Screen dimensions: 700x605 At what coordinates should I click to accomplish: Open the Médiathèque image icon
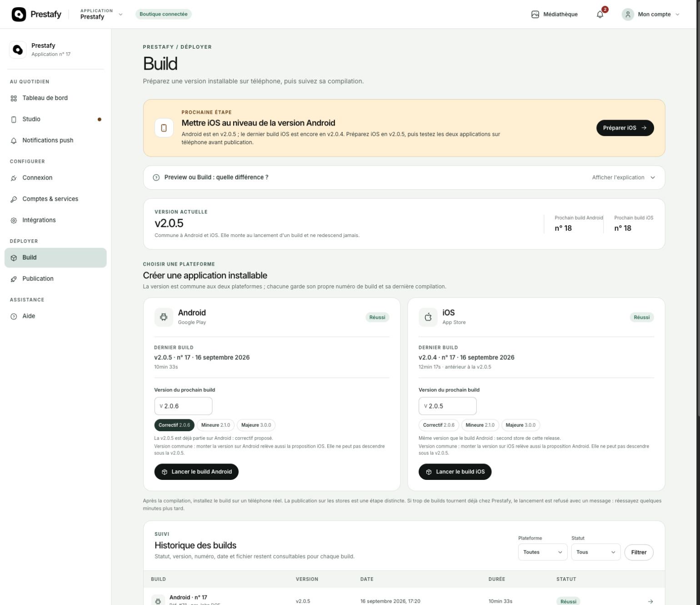pos(535,14)
